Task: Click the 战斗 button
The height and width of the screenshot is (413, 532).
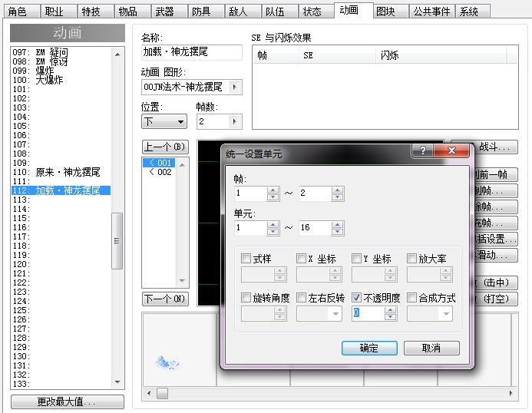Action: pos(494,147)
